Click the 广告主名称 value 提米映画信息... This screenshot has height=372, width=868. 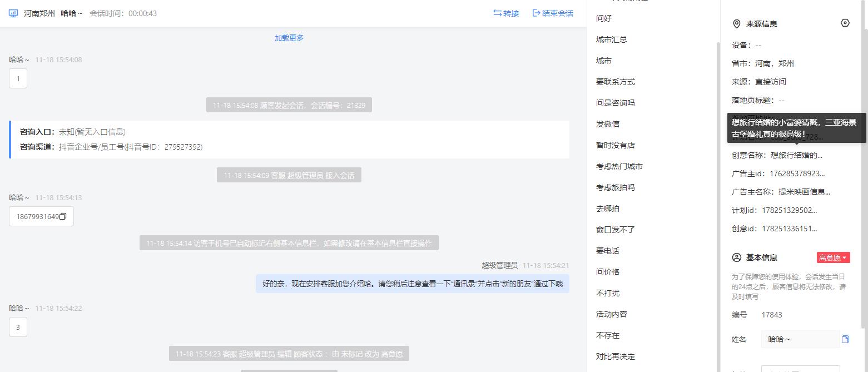(x=804, y=192)
